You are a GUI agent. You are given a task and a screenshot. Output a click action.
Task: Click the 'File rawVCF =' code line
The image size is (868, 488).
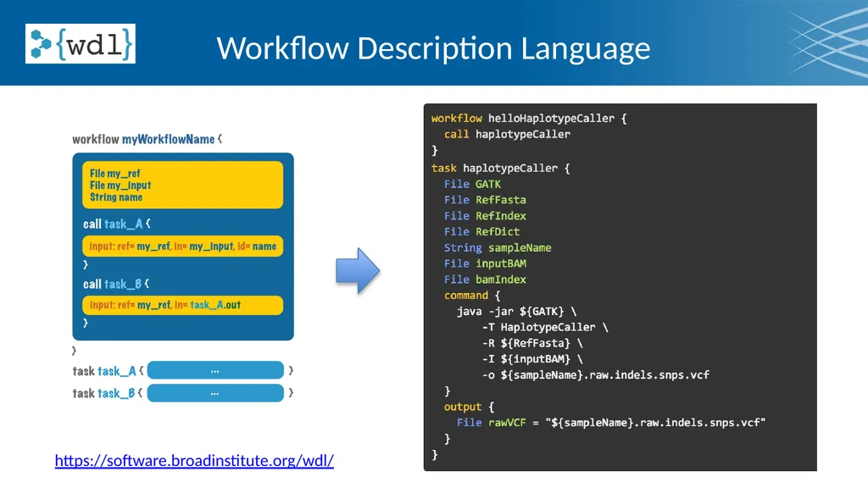click(x=611, y=423)
